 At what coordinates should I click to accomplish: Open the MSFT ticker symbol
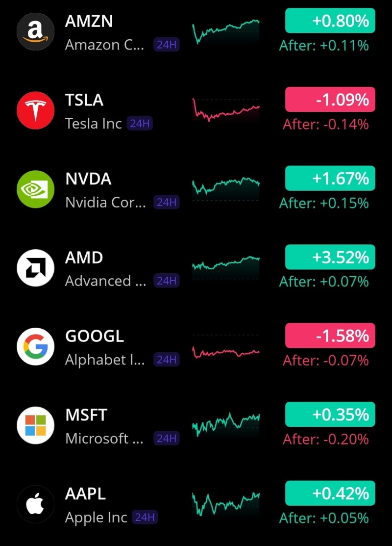[x=86, y=415]
